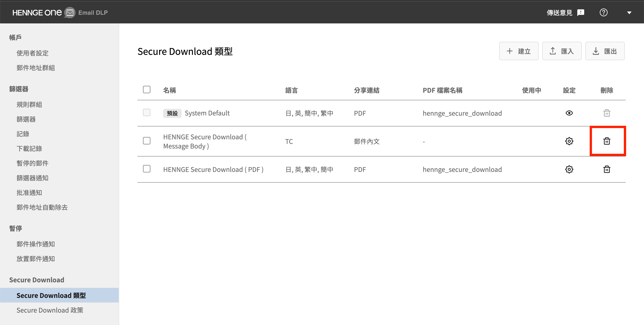
Task: Open 篩選器通知 in the sidebar
Action: click(x=33, y=178)
